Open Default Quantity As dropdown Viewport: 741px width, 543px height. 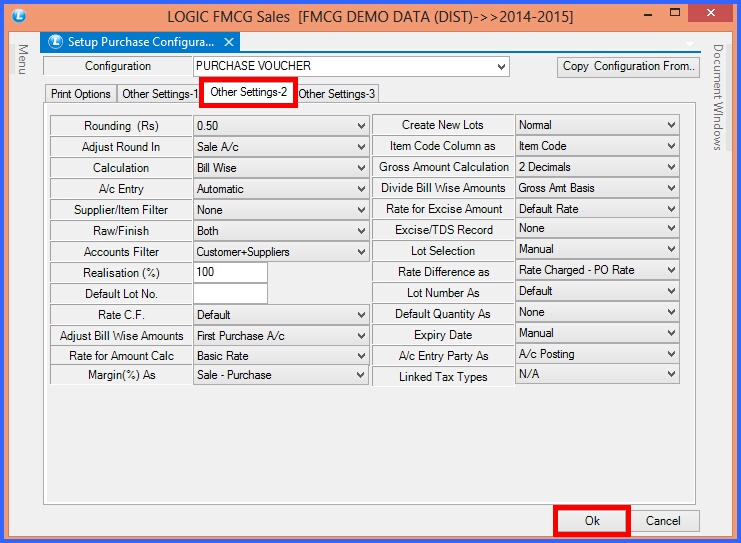click(x=597, y=312)
